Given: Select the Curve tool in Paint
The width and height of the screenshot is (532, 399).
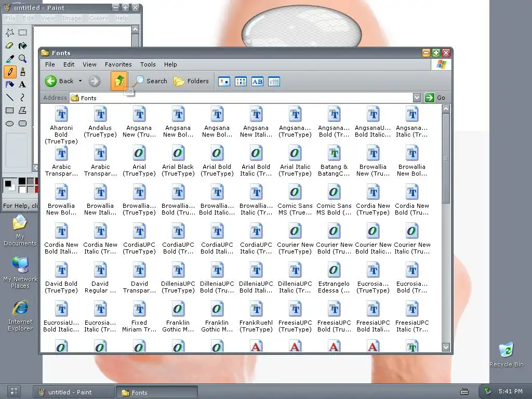Looking at the screenshot, I should (x=23, y=98).
